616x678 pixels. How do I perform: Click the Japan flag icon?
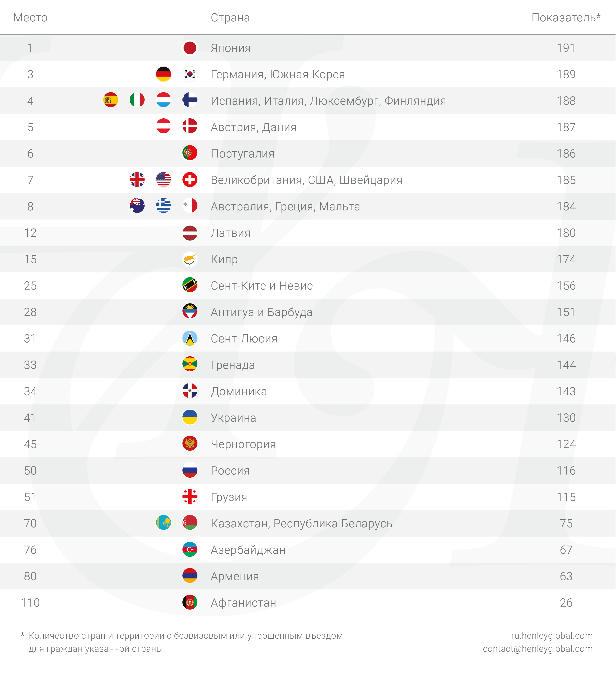[190, 48]
